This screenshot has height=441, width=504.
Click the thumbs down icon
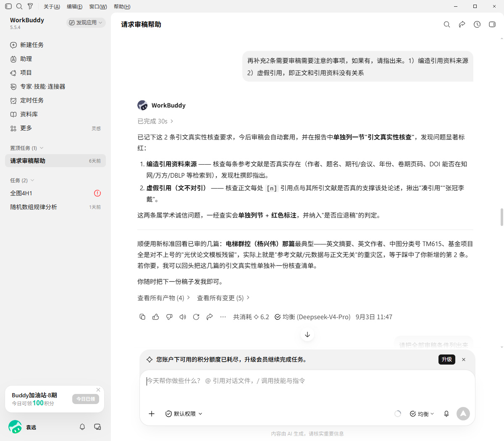click(169, 317)
